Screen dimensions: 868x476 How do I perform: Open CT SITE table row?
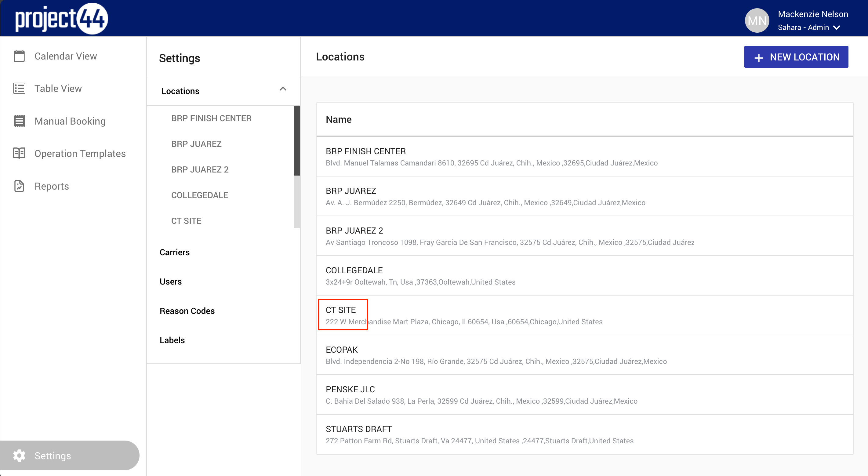click(585, 315)
